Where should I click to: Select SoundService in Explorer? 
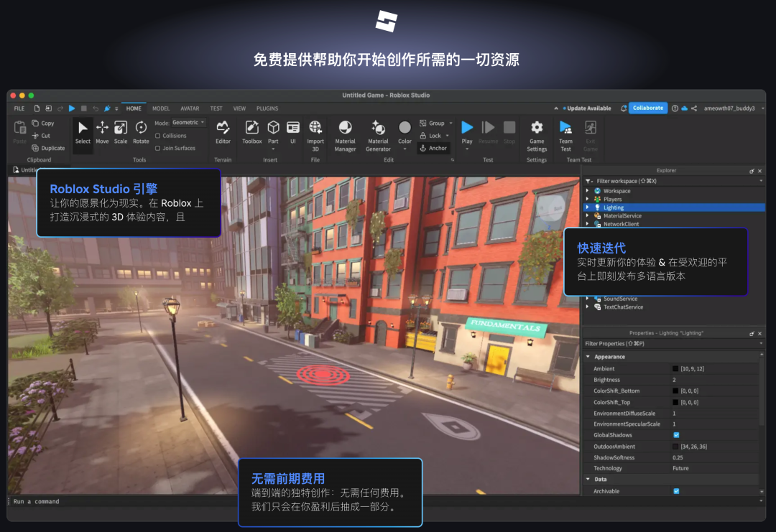[620, 299]
